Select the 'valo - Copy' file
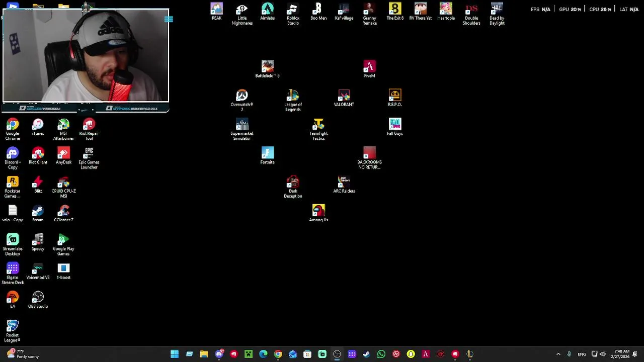The width and height of the screenshot is (644, 362). [x=13, y=213]
